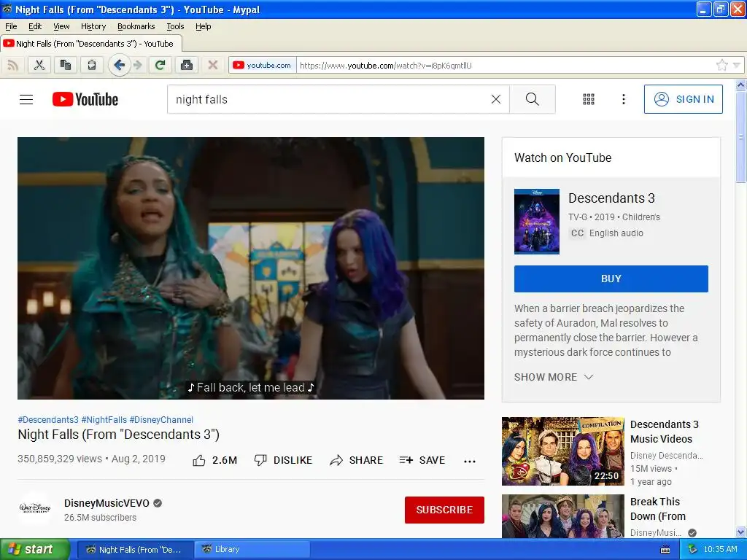Click the system tray icon next to the clock
The width and height of the screenshot is (747, 560).
click(x=692, y=549)
